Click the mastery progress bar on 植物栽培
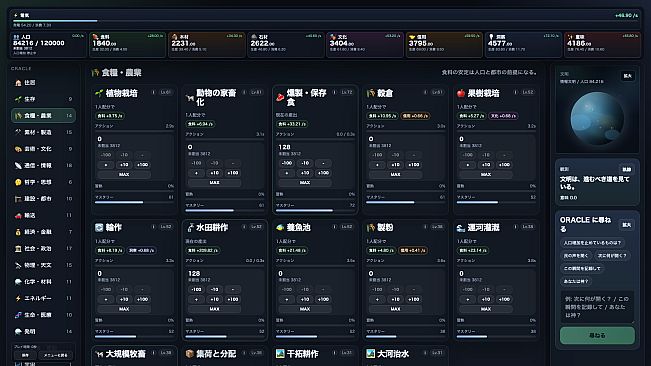Image resolution: width=651 pixels, height=366 pixels. pyautogui.click(x=135, y=203)
